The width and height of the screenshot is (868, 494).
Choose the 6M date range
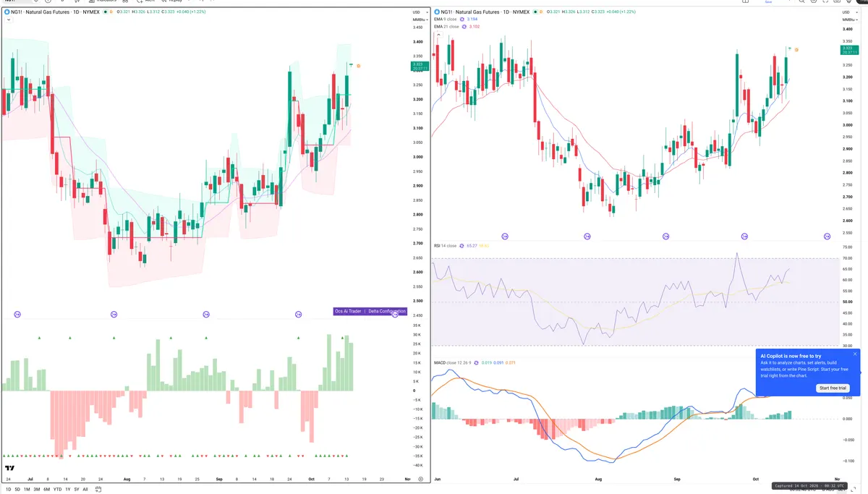pyautogui.click(x=46, y=490)
